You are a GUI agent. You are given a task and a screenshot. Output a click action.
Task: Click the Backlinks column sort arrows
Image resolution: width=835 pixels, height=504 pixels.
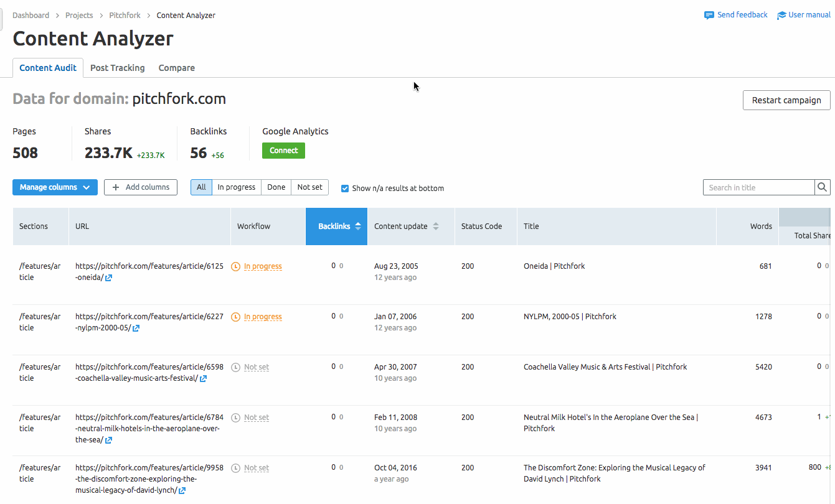(x=358, y=226)
